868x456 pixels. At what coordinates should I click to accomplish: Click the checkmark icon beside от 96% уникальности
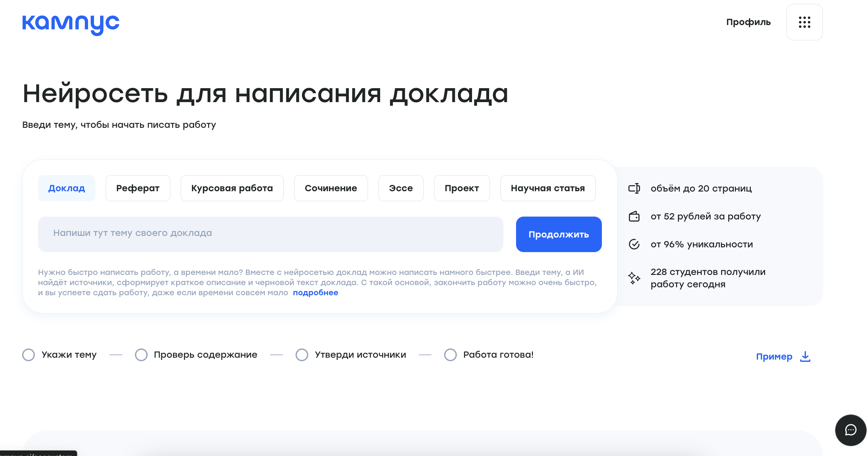[x=634, y=244]
